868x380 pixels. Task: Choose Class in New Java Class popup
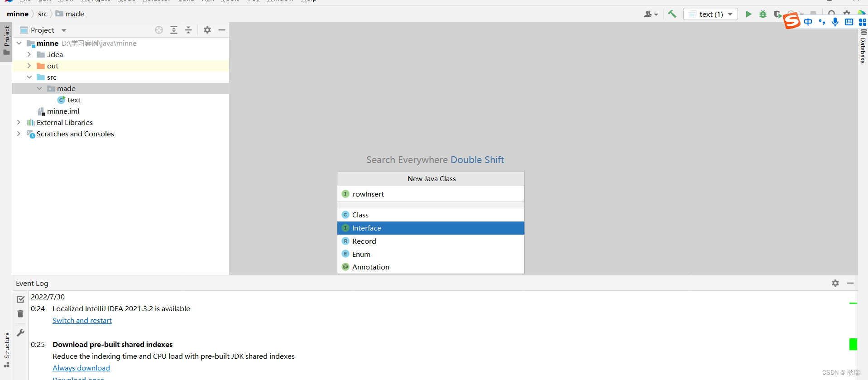[431, 215]
